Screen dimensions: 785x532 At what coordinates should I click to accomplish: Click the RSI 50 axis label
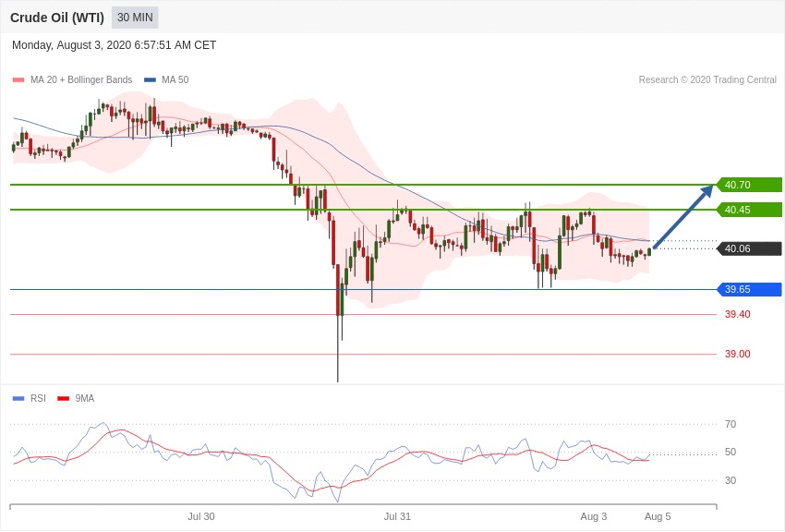(731, 452)
